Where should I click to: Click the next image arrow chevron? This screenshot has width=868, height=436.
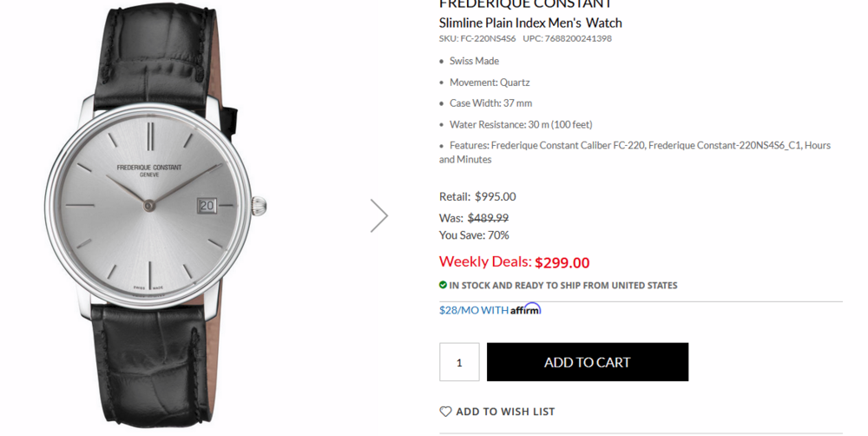pyautogui.click(x=378, y=215)
